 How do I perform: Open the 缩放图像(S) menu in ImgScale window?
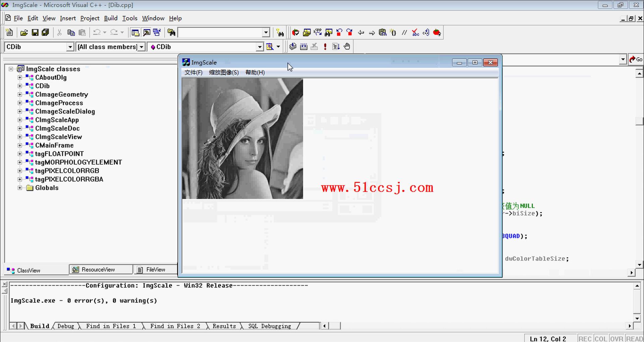pyautogui.click(x=224, y=72)
